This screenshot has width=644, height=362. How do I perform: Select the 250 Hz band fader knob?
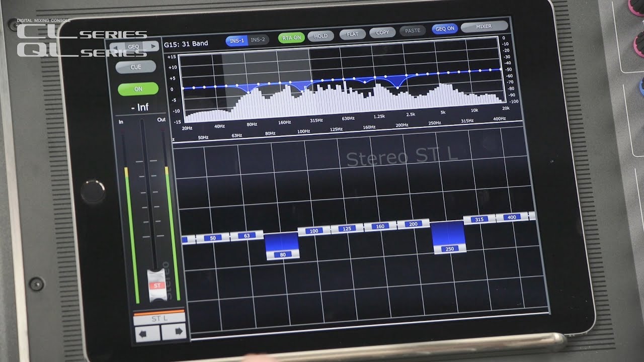pos(449,249)
